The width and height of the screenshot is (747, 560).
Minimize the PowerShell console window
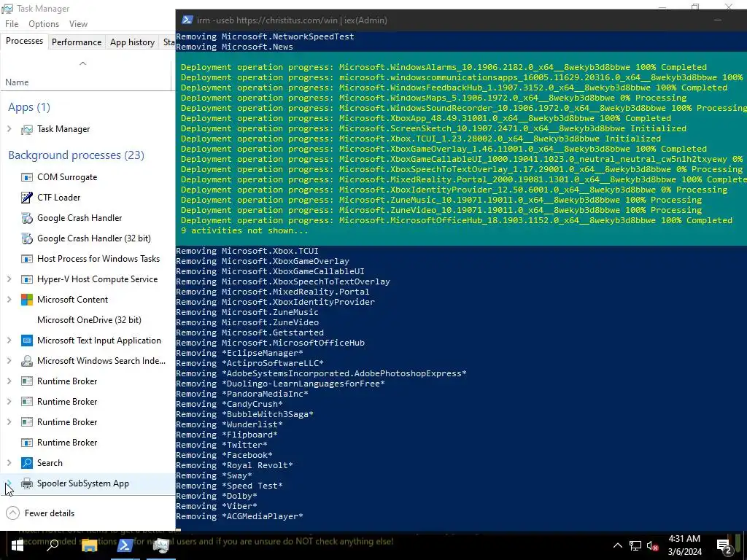point(718,20)
